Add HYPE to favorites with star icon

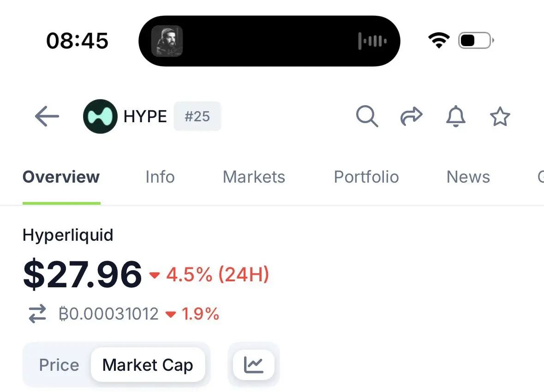point(500,117)
